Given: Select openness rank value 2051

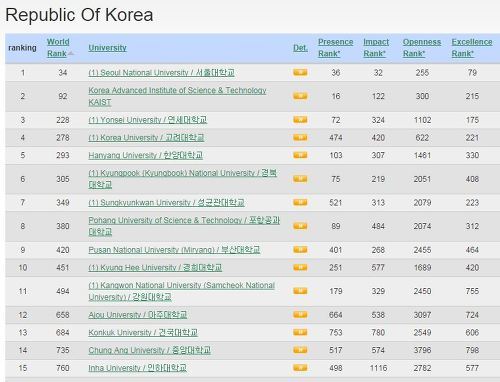Looking at the screenshot, I should 422,179.
